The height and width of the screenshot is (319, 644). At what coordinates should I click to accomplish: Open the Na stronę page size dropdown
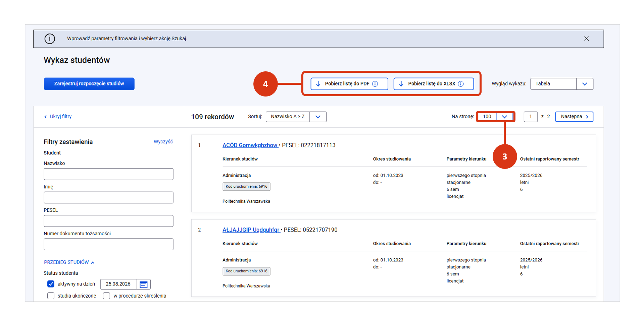[x=495, y=117]
